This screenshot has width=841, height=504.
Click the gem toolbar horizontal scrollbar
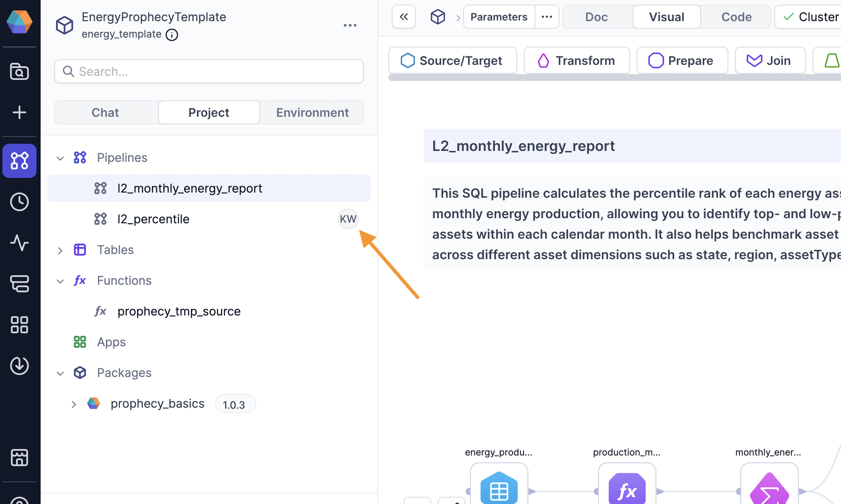click(615, 78)
